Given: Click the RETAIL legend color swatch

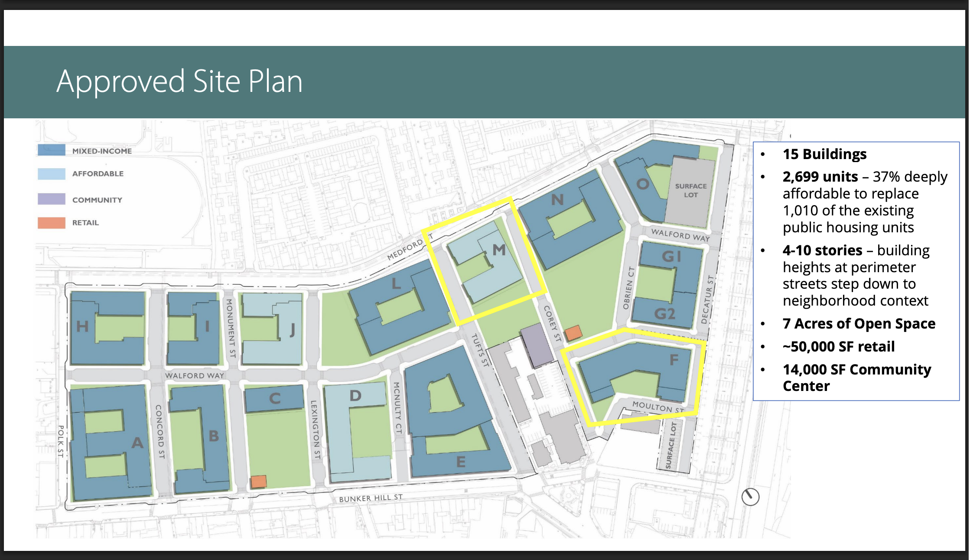Looking at the screenshot, I should 52,223.
